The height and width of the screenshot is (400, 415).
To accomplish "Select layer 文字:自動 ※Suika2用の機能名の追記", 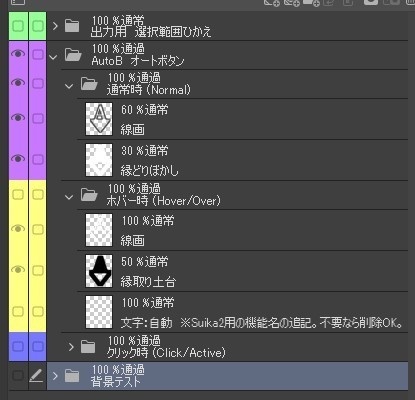I will [262, 323].
